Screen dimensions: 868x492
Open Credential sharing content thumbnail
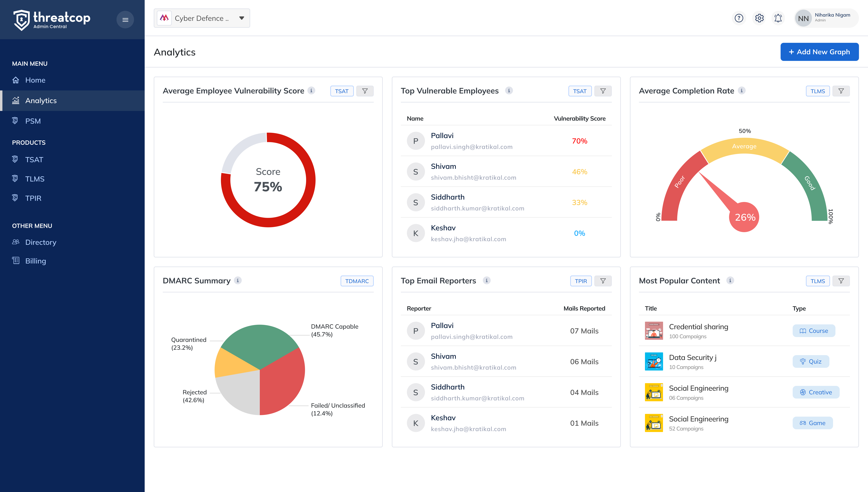coord(654,331)
